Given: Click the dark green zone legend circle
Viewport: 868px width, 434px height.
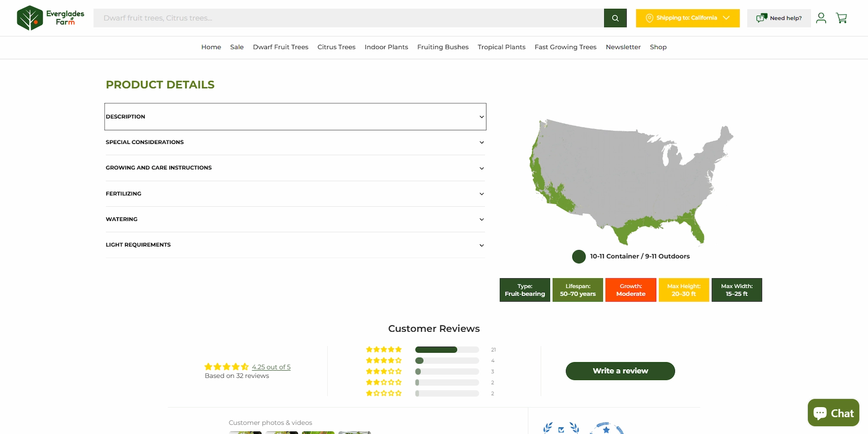Looking at the screenshot, I should [x=579, y=256].
